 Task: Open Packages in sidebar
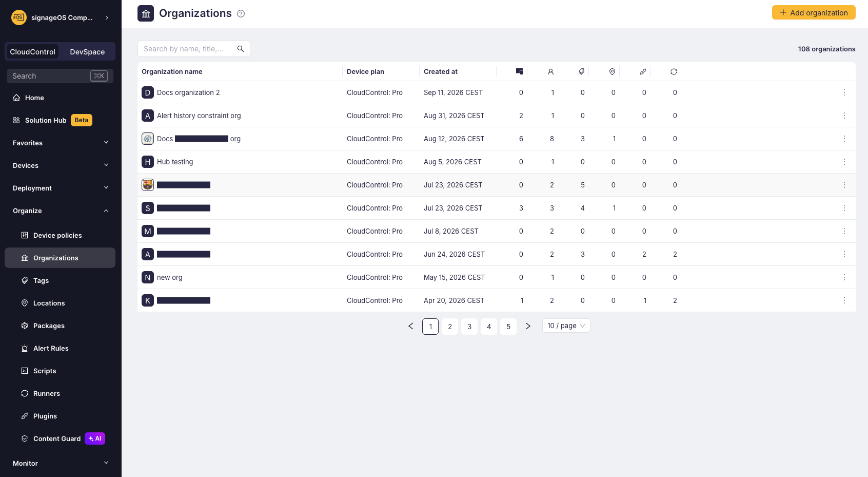(60, 326)
